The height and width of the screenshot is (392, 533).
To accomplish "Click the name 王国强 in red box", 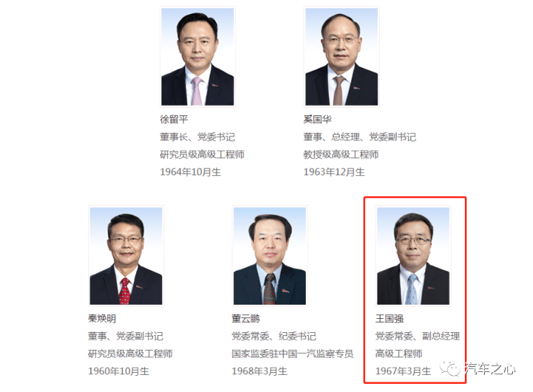I will click(389, 319).
